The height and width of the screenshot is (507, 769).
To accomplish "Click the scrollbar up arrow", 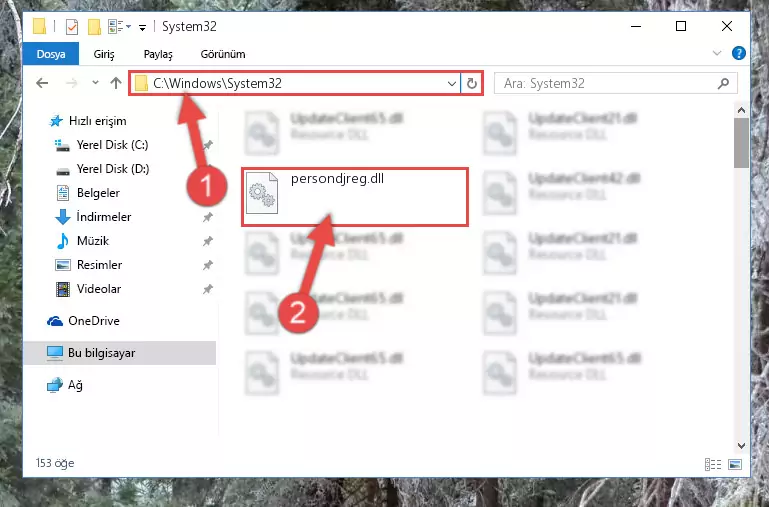I will (741, 110).
